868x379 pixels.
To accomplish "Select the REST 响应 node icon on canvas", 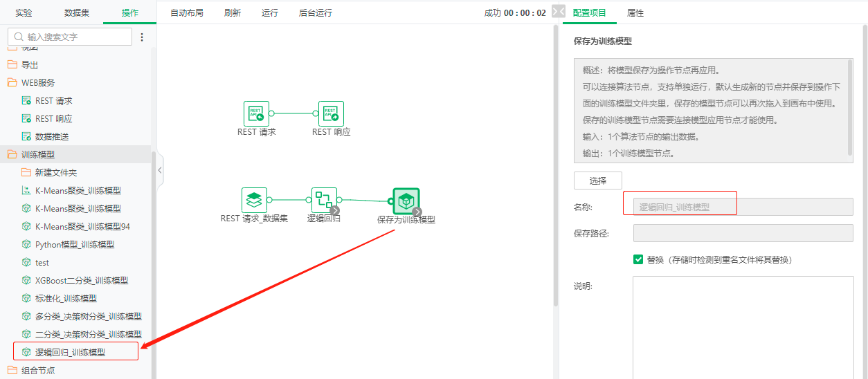I will click(331, 113).
